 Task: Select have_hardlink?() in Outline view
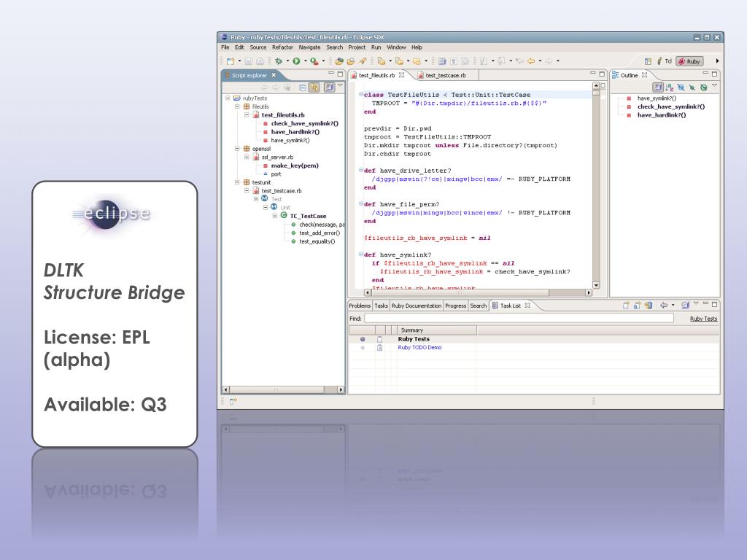pos(662,115)
